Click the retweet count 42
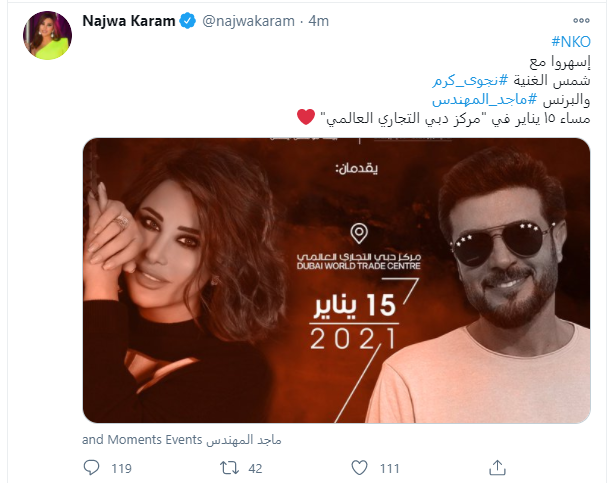609x483 pixels. click(255, 469)
